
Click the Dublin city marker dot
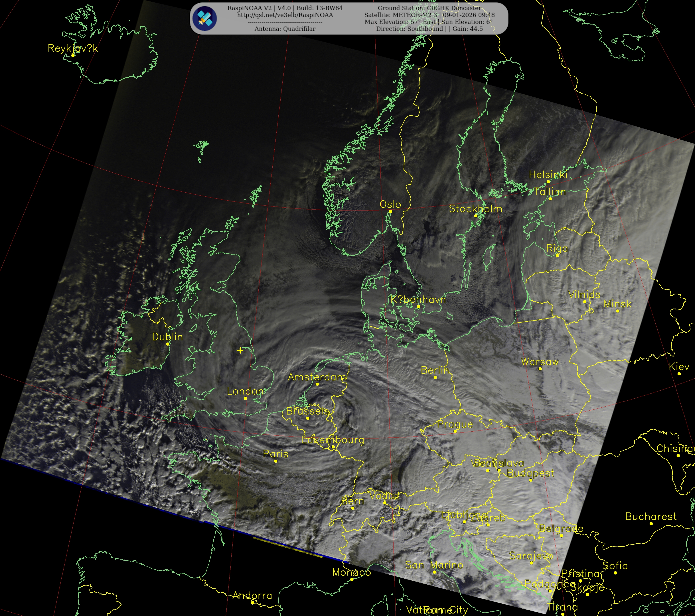[x=168, y=344]
